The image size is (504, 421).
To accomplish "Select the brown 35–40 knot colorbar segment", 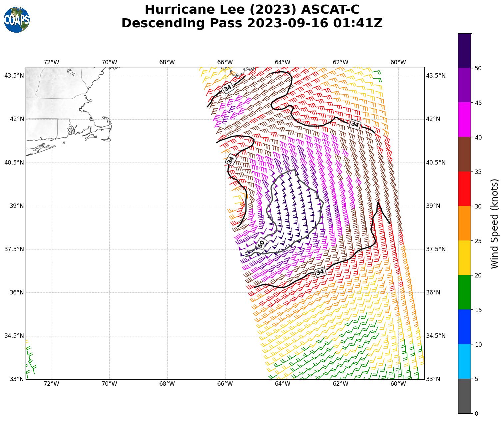I will pyautogui.click(x=464, y=154).
